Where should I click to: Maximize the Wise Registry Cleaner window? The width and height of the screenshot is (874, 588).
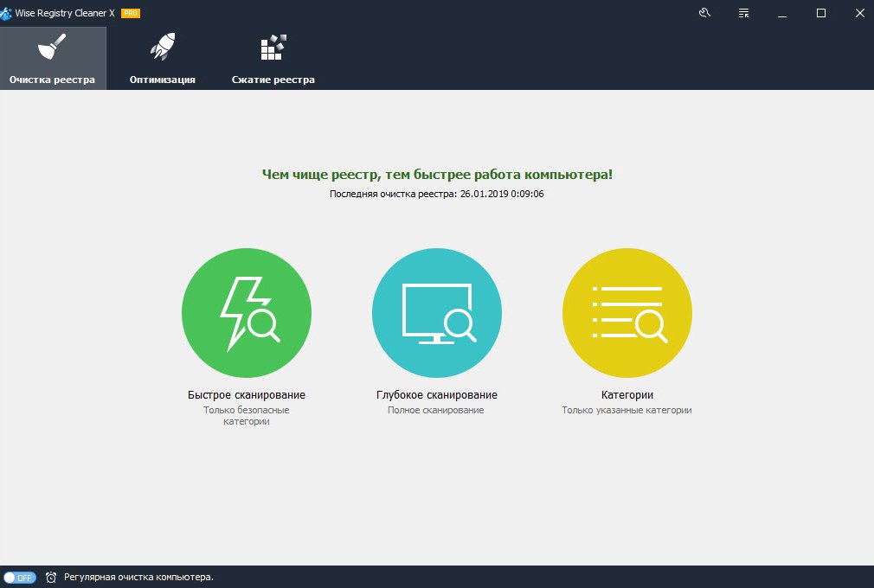tap(821, 13)
